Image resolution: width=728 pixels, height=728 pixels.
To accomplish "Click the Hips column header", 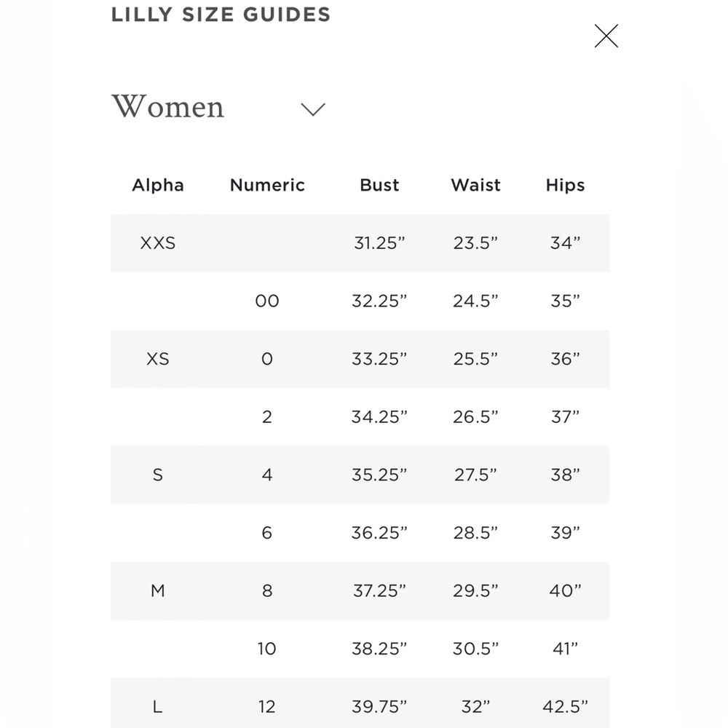I will [565, 185].
